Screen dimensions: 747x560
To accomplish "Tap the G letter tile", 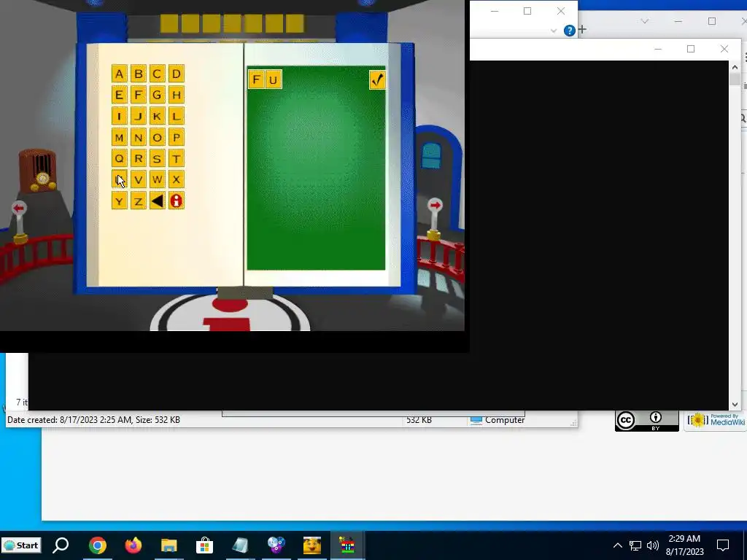I will tap(158, 95).
